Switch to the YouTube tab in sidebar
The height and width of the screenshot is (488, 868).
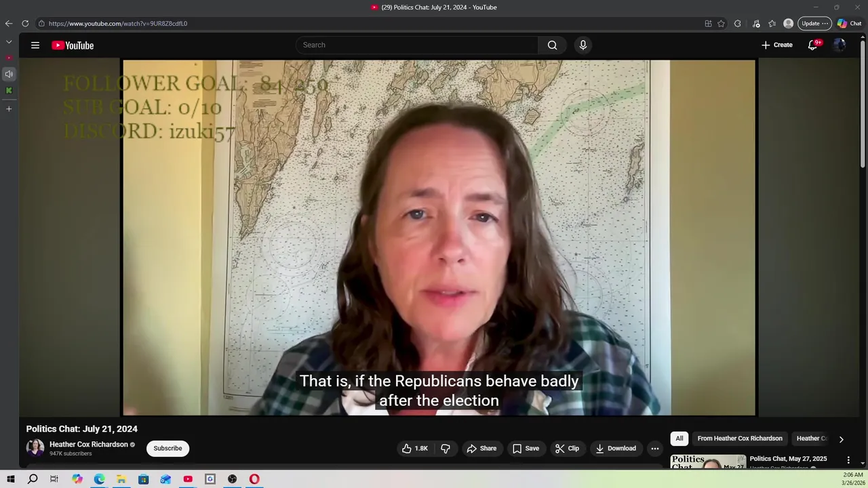(9, 58)
